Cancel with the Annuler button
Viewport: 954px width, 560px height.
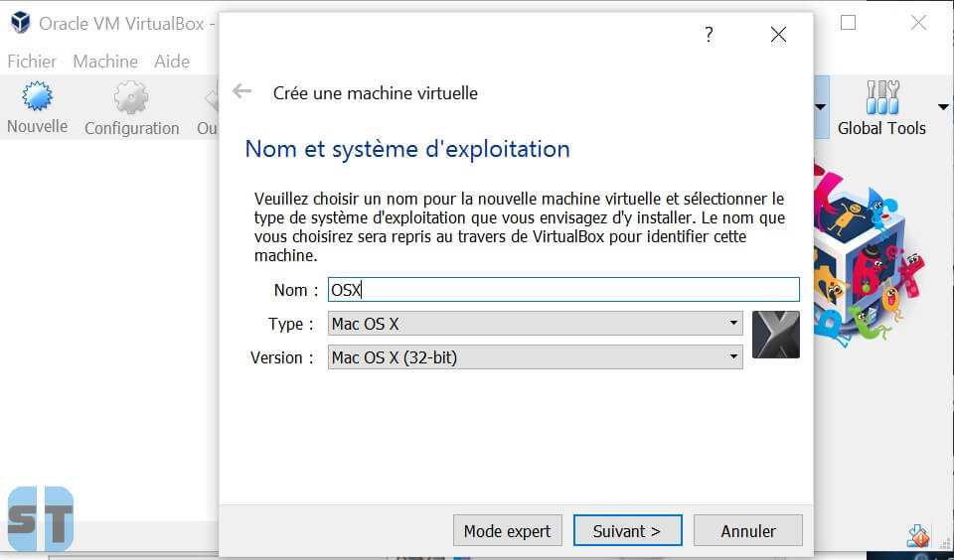pyautogui.click(x=747, y=531)
